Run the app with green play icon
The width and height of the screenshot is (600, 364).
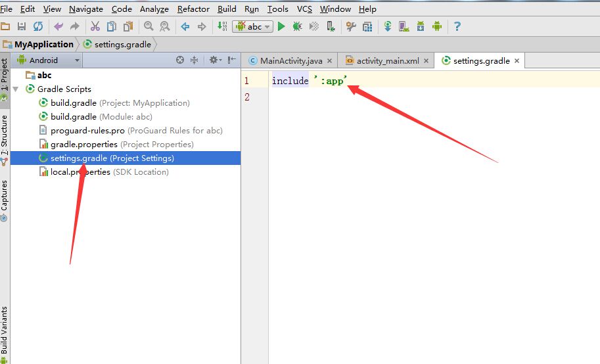tap(281, 26)
